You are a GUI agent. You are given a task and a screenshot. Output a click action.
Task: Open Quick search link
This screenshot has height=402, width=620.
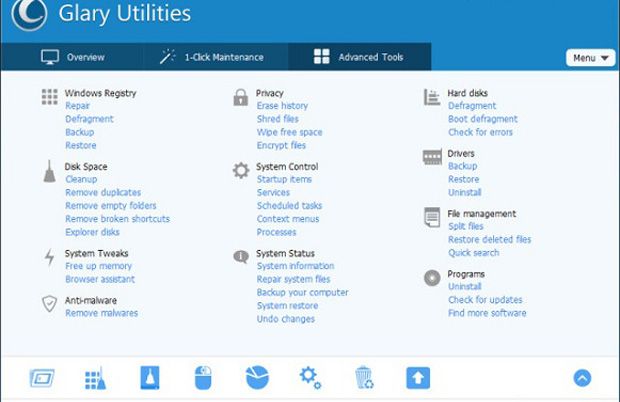point(474,253)
